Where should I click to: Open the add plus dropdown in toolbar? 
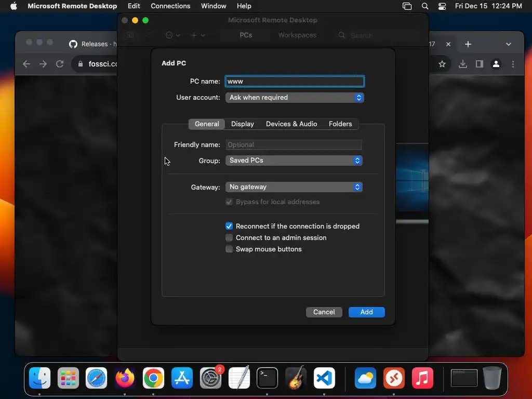[x=198, y=35]
